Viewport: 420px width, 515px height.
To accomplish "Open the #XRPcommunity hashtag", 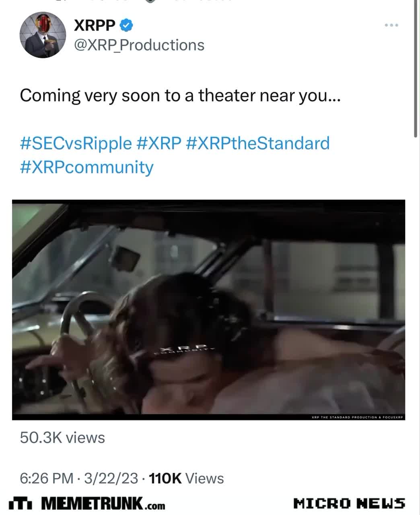I will point(86,167).
